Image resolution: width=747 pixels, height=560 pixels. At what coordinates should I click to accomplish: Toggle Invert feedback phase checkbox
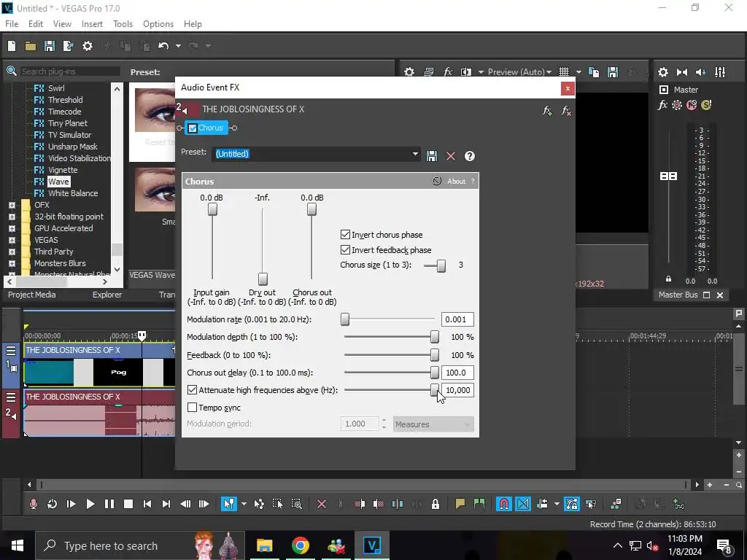[345, 249]
